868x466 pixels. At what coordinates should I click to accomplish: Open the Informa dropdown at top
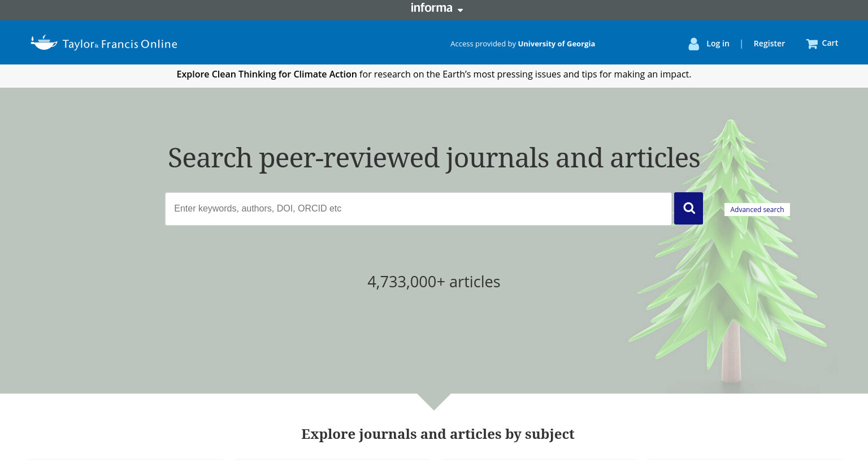pos(437,8)
